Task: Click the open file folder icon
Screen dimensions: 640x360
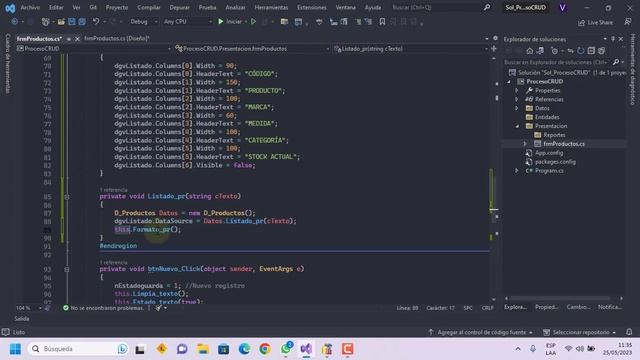Action: (x=61, y=22)
